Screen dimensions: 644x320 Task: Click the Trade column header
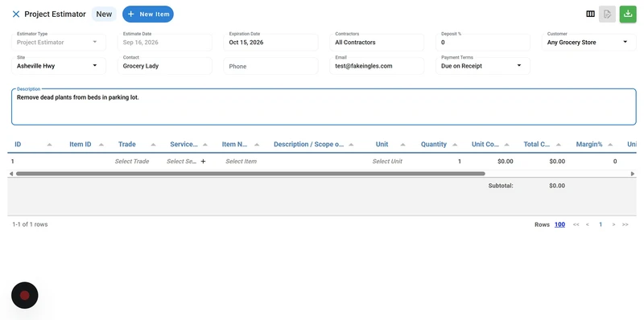[x=127, y=145]
